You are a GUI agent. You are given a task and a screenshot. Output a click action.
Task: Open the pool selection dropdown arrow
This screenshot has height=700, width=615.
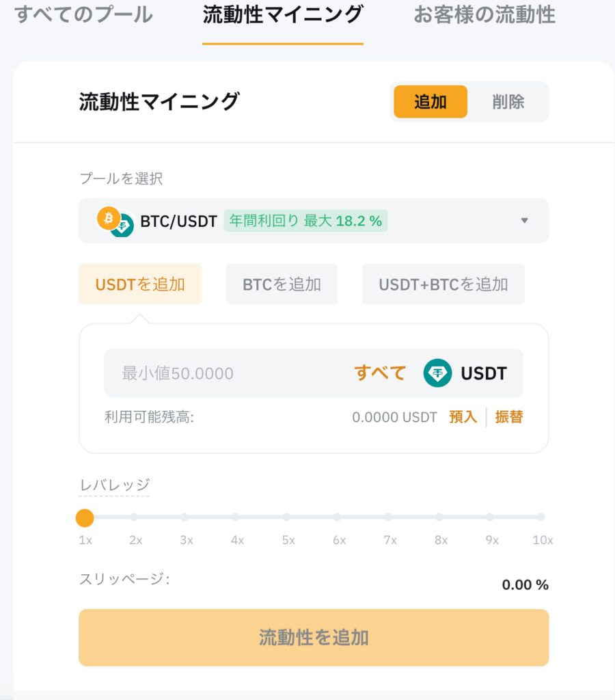(524, 221)
